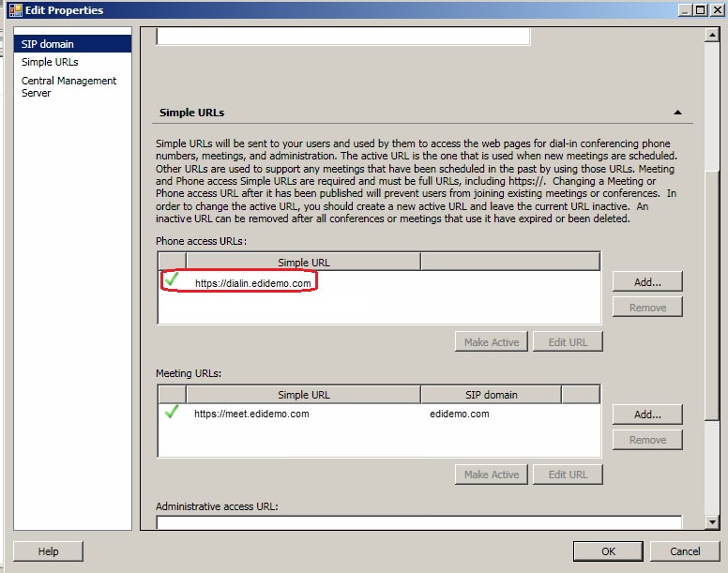Click green checkmark beside dialin.edidemo.com

pos(172,279)
